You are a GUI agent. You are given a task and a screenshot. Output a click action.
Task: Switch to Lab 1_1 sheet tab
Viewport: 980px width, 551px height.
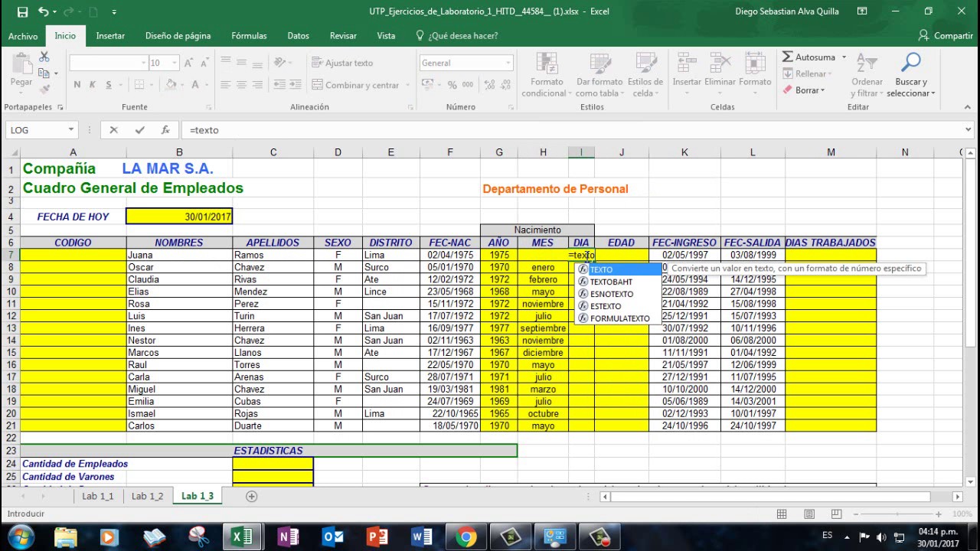pos(98,496)
